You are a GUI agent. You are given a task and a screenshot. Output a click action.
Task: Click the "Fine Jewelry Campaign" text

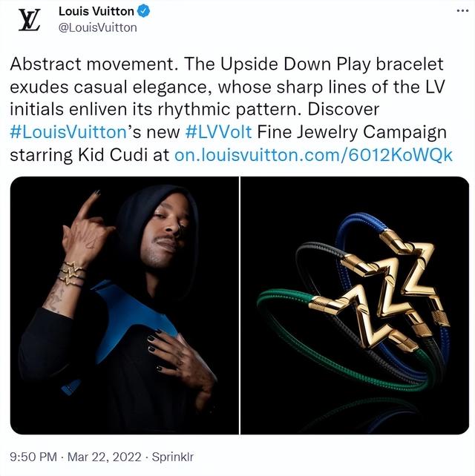352,133
